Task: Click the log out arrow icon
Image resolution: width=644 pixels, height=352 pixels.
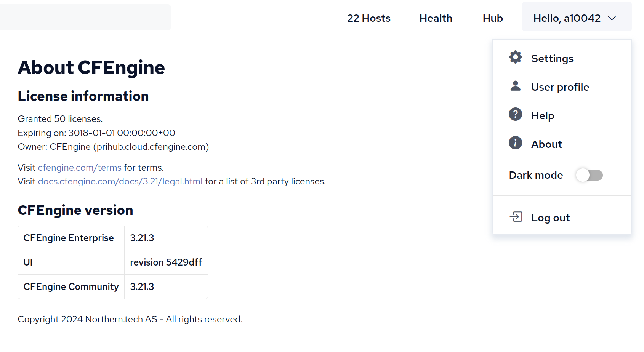Action: coord(516,217)
